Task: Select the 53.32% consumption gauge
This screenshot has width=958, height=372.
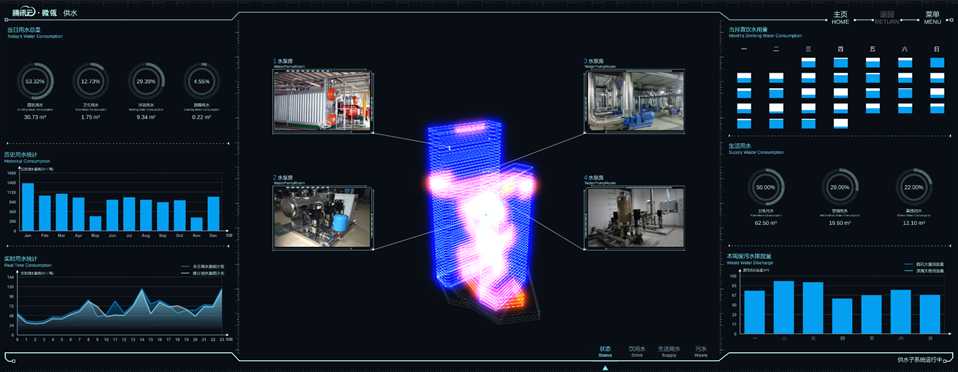Action: click(x=35, y=81)
